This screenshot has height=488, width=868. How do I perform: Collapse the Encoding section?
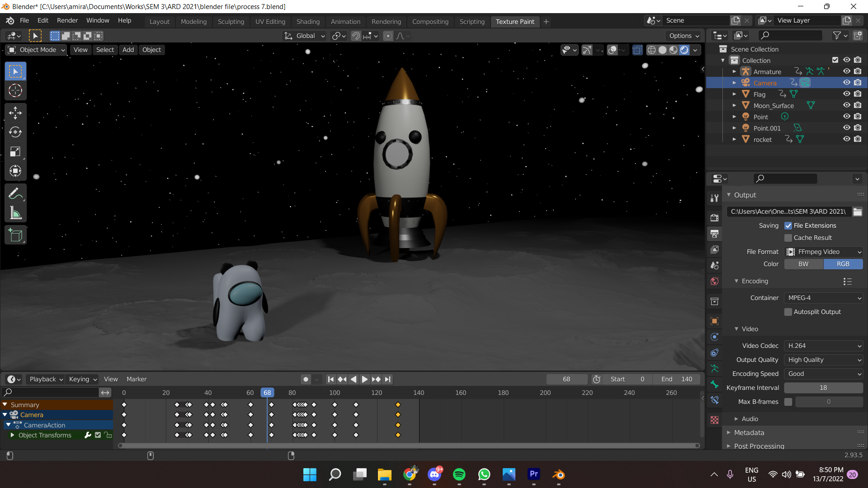(736, 281)
